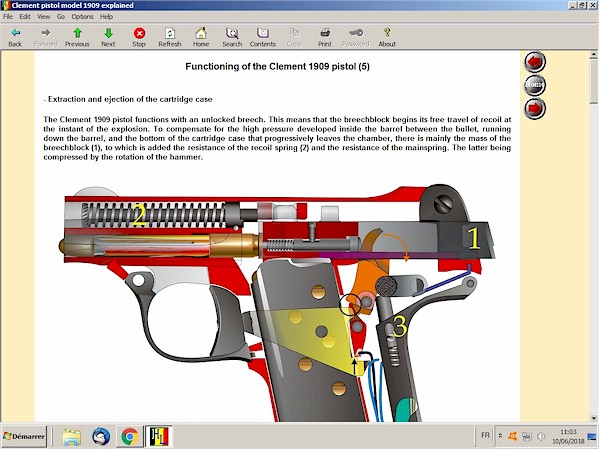
Task: Open the file explorer from the taskbar
Action: point(72,437)
